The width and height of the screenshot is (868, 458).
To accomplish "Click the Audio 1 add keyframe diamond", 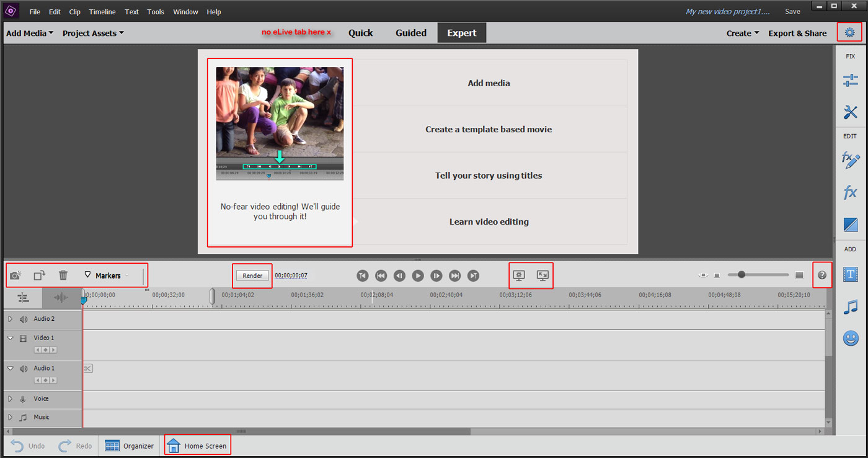I will 45,380.
